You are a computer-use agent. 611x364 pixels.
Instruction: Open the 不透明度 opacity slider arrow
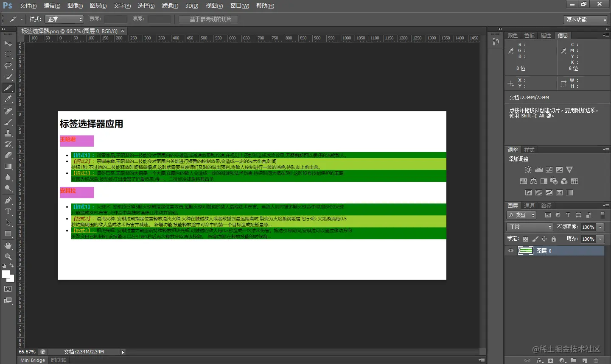(x=600, y=227)
